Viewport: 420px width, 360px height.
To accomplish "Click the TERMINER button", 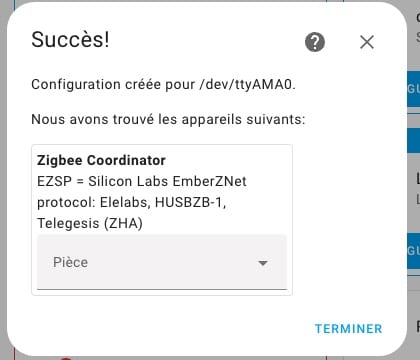I will pos(348,331).
